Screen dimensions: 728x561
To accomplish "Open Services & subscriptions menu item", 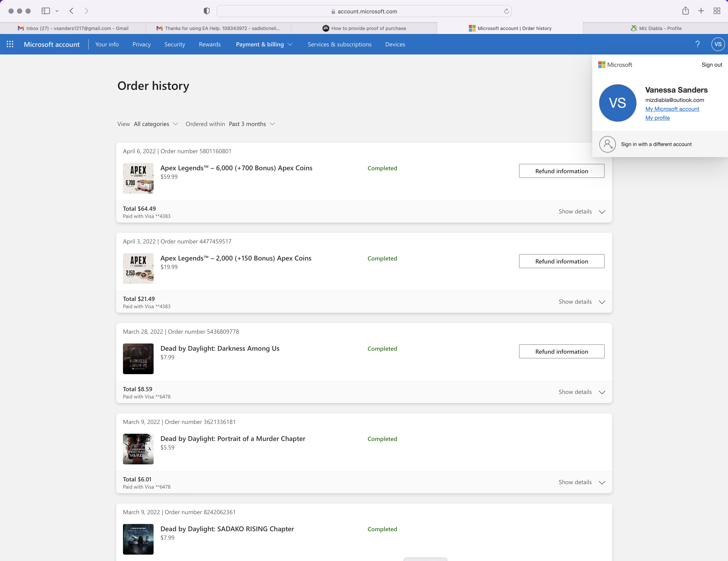I will (x=339, y=44).
